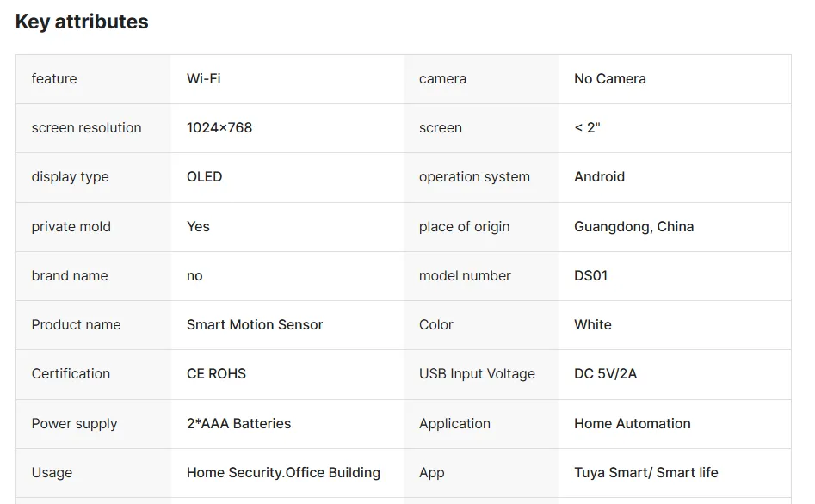Select the 1024×768 screen resolution value
The width and height of the screenshot is (815, 504).
(219, 128)
